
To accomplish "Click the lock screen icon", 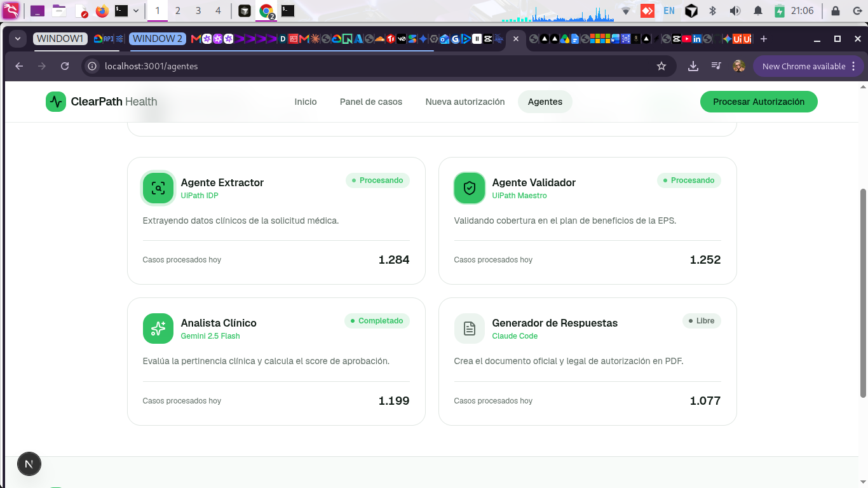I will click(x=835, y=11).
